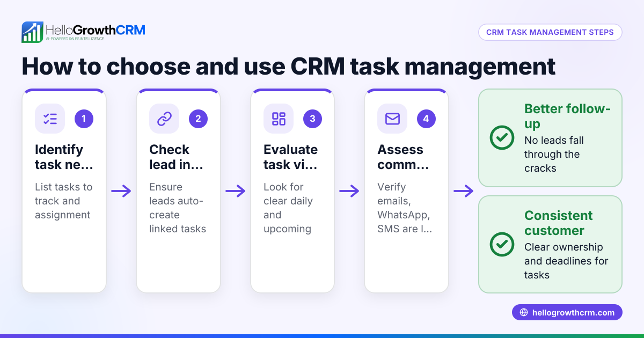This screenshot has height=338, width=644.
Task: Click the text No leads fall through the cracks
Action: (554, 155)
